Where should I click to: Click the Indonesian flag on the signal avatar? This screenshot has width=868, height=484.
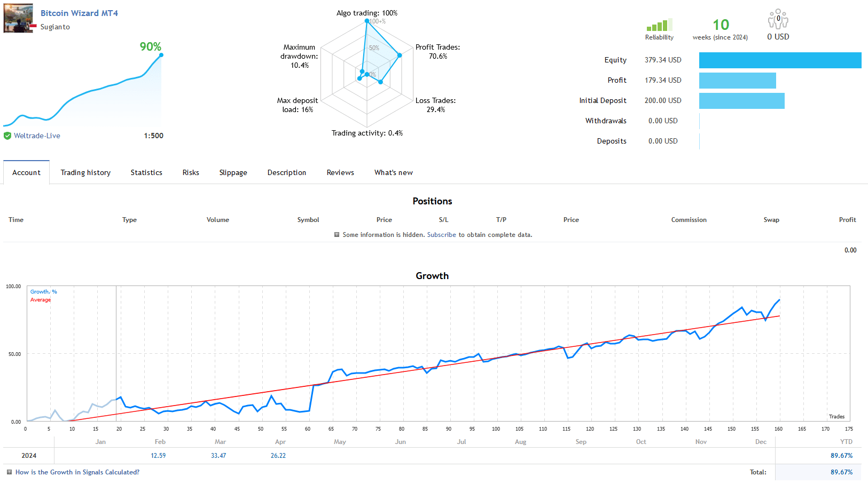point(32,25)
